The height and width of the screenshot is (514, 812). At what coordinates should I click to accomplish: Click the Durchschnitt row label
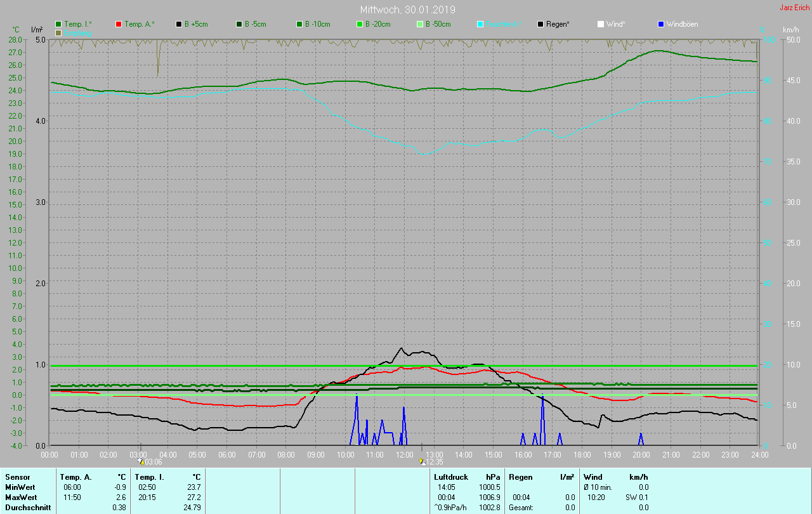tap(28, 508)
